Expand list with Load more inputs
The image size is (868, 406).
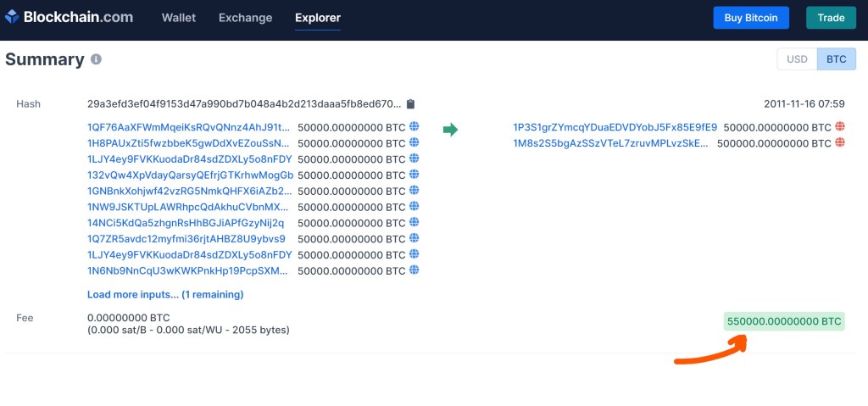pyautogui.click(x=165, y=294)
